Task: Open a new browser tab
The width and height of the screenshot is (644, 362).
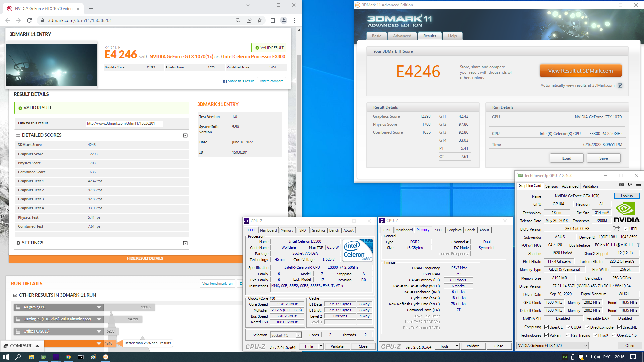Action: [x=91, y=9]
